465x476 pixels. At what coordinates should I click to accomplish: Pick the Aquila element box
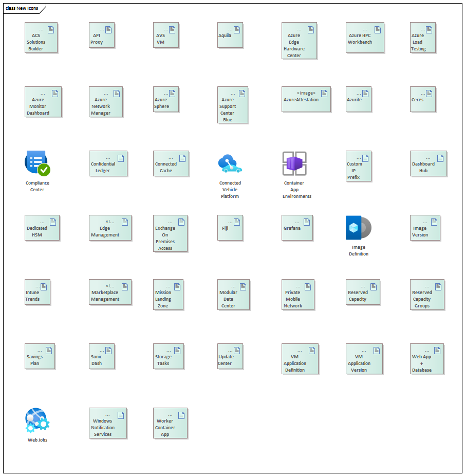(x=230, y=35)
